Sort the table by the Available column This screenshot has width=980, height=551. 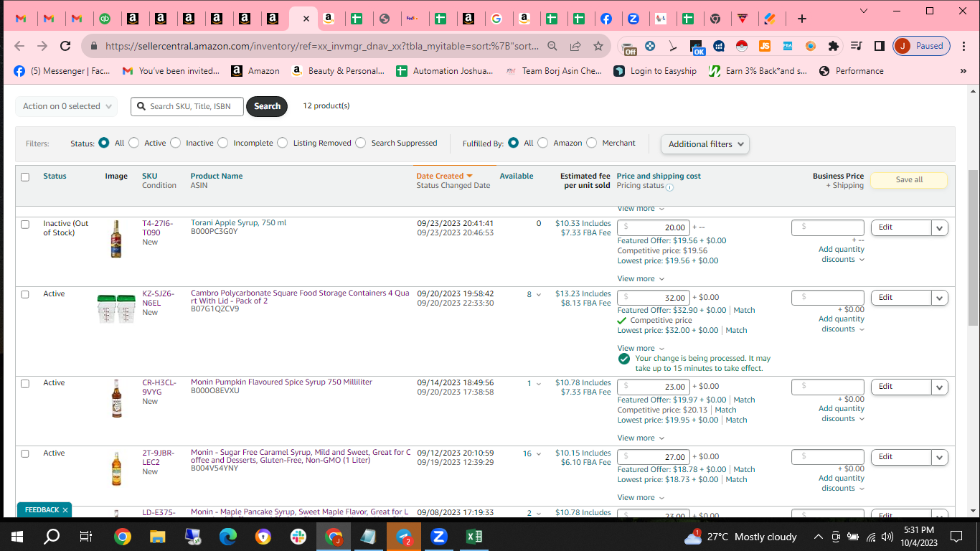517,176
